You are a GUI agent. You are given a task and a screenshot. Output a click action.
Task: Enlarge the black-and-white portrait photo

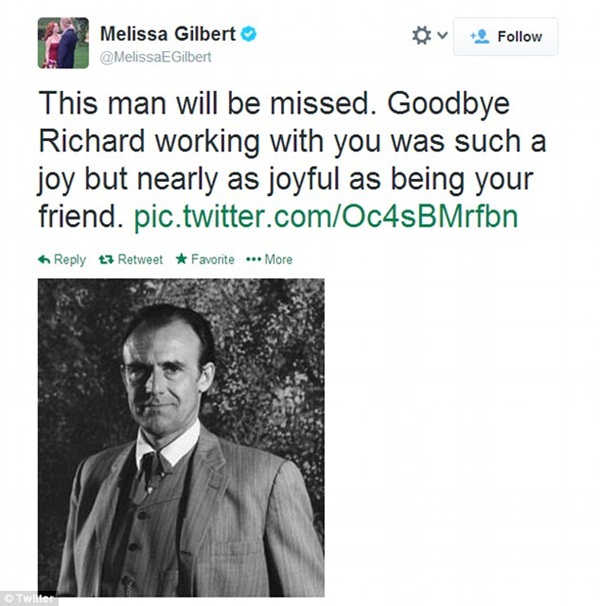[181, 438]
